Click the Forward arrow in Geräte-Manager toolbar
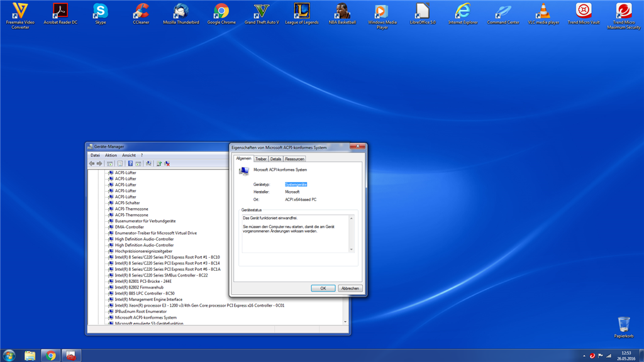 point(99,163)
